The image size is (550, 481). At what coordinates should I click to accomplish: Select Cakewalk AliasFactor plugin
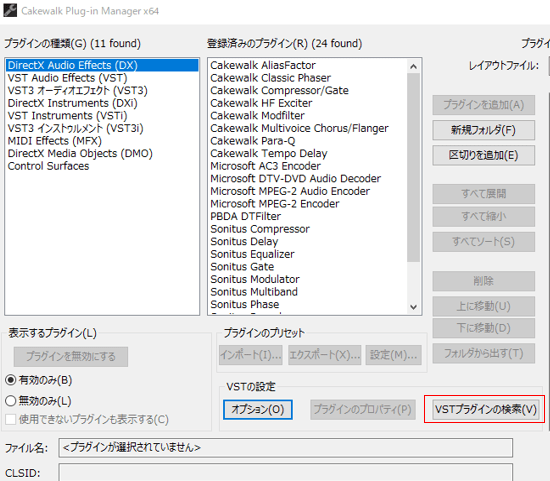308,65
